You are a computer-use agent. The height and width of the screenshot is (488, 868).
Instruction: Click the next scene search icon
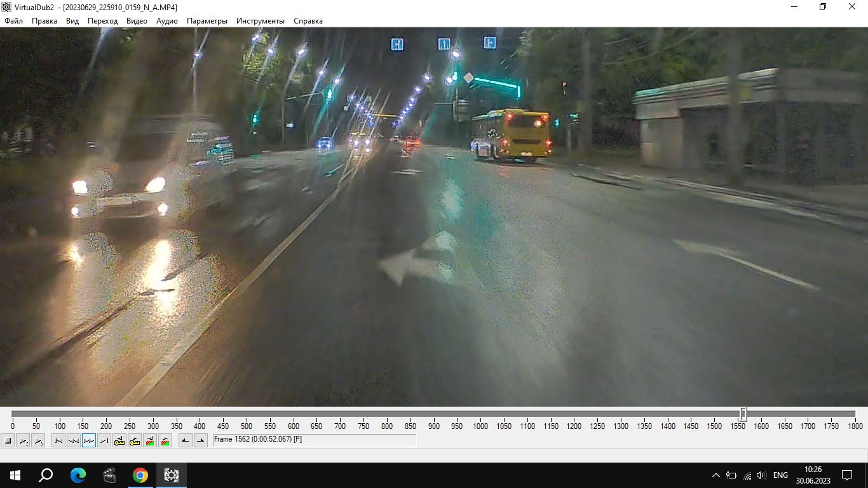pos(165,440)
